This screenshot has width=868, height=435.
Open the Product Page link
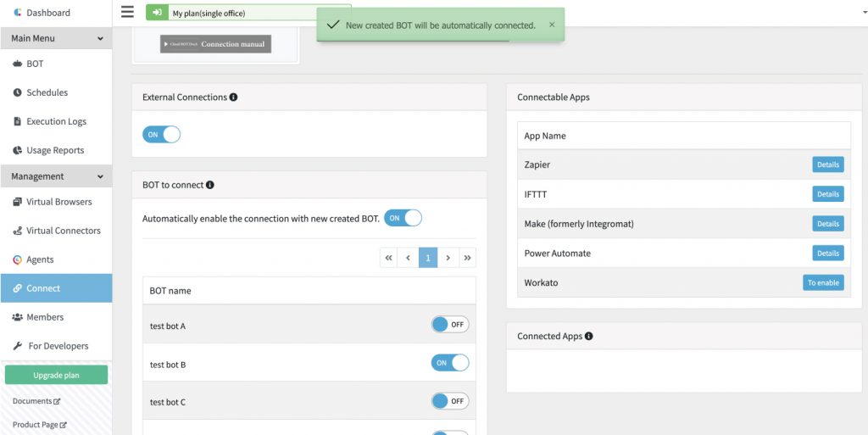coord(39,425)
